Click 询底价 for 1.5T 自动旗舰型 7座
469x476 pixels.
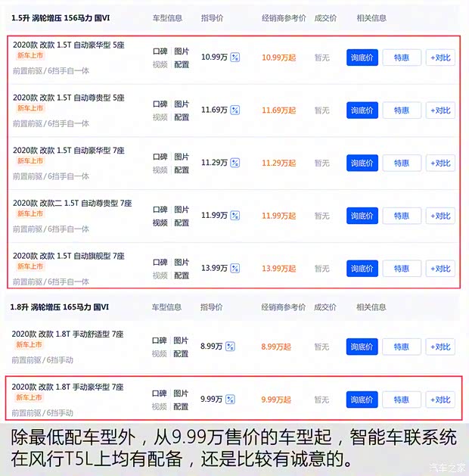[x=362, y=269]
